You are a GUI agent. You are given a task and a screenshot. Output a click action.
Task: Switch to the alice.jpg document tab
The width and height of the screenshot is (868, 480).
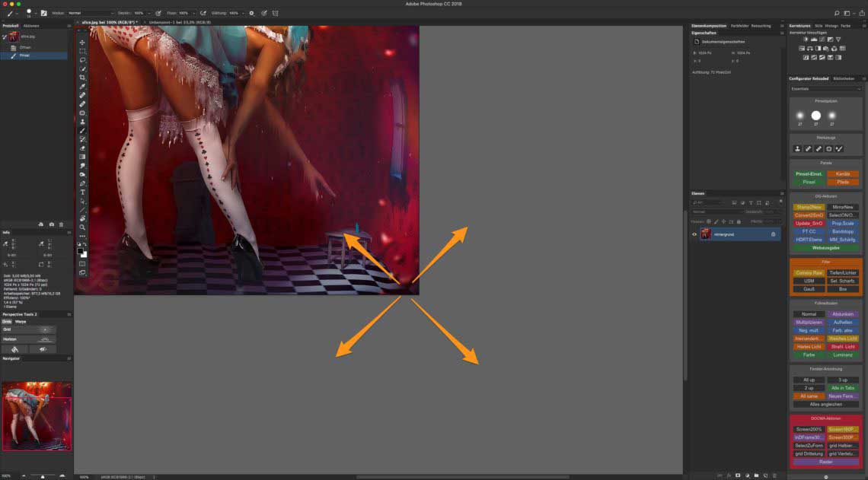(x=110, y=22)
